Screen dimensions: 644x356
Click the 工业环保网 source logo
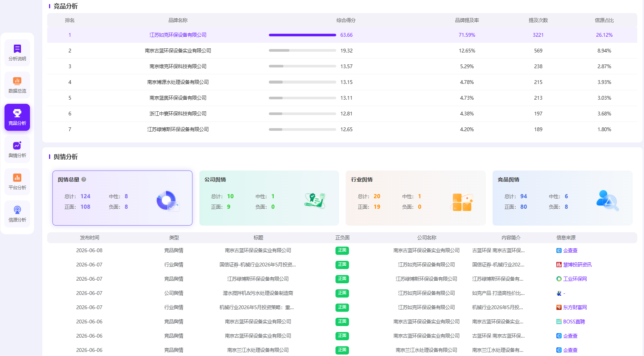coord(559,279)
